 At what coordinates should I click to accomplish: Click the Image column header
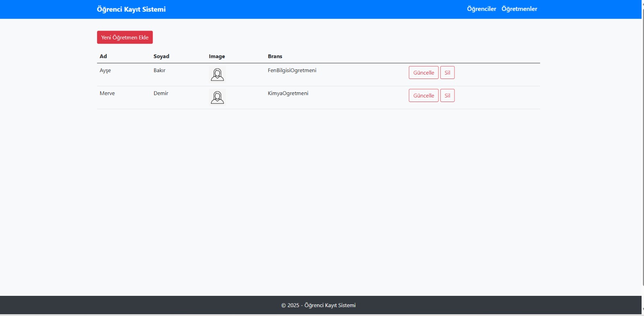point(217,56)
